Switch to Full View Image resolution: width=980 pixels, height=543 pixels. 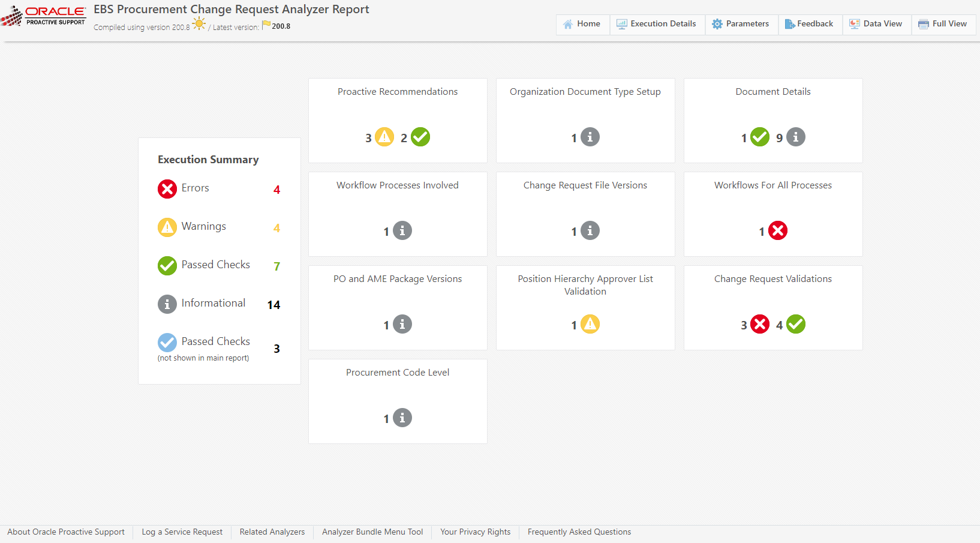click(x=943, y=24)
